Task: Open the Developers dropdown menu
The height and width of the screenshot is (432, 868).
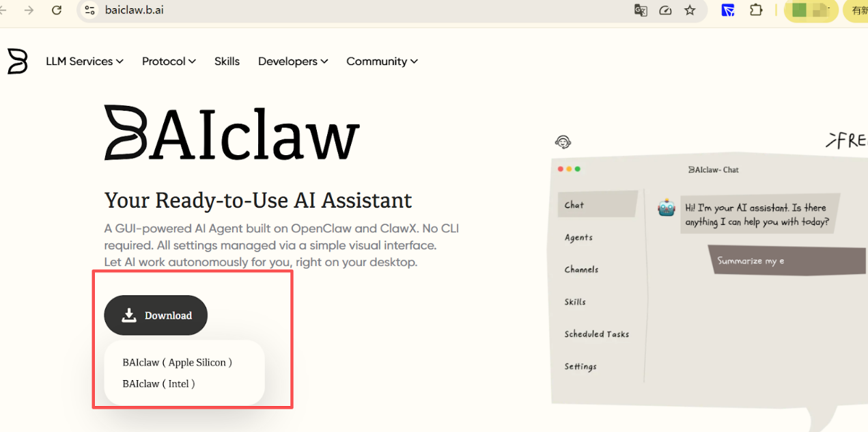Action: pos(292,62)
